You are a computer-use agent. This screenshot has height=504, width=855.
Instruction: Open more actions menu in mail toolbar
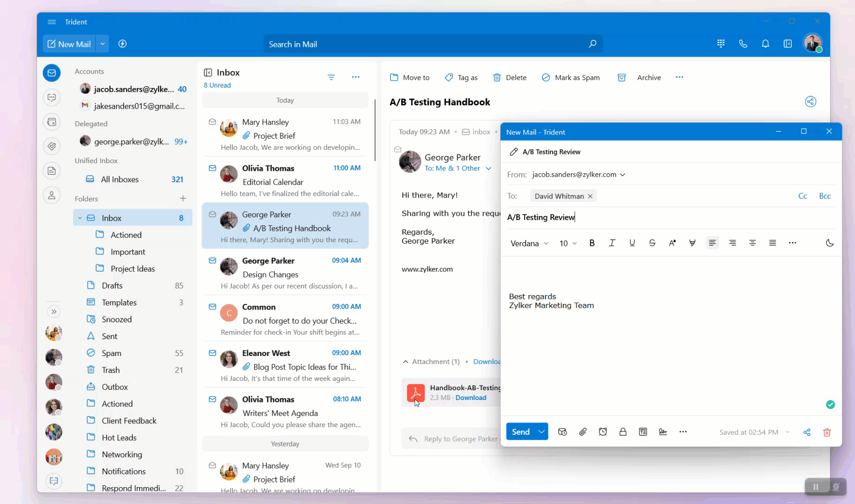tap(679, 77)
